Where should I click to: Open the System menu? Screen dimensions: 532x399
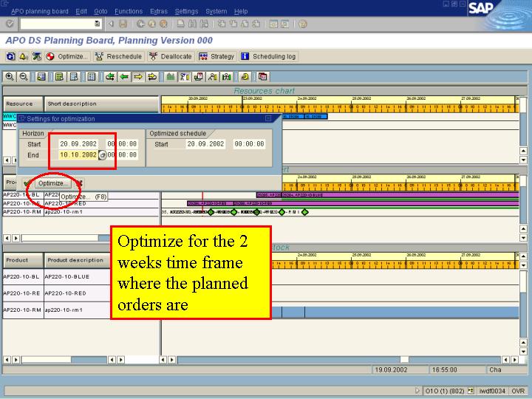coord(216,11)
